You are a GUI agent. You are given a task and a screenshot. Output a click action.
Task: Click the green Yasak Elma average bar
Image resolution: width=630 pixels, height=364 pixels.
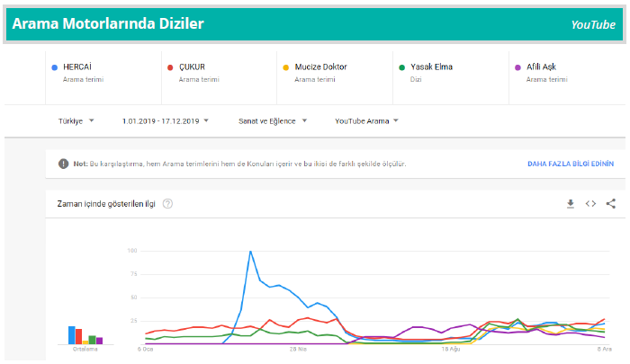(x=92, y=340)
